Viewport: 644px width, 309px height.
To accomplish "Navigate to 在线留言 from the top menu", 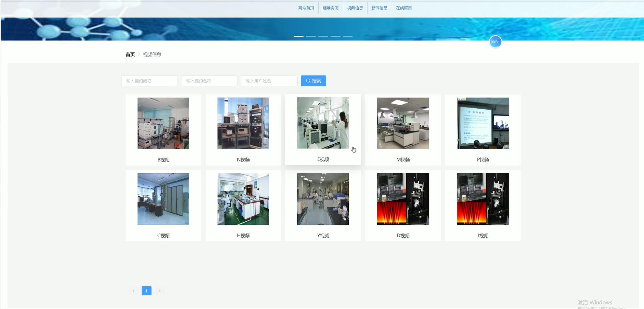I will (x=404, y=8).
